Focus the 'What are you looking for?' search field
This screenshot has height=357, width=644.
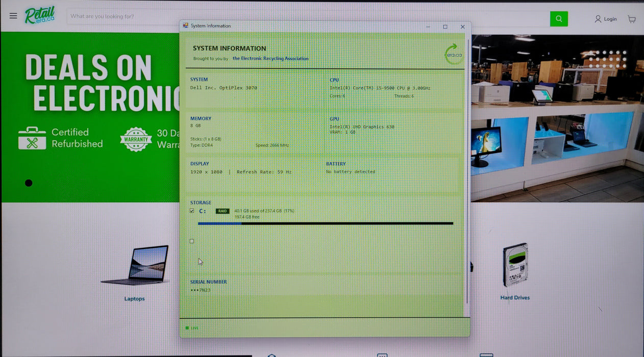click(x=308, y=16)
